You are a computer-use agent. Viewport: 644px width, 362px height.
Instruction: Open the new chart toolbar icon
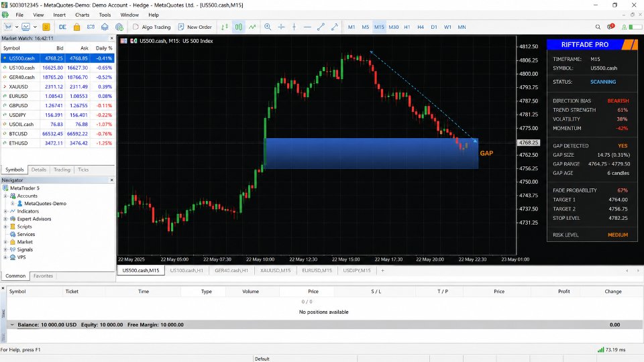[x=8, y=27]
